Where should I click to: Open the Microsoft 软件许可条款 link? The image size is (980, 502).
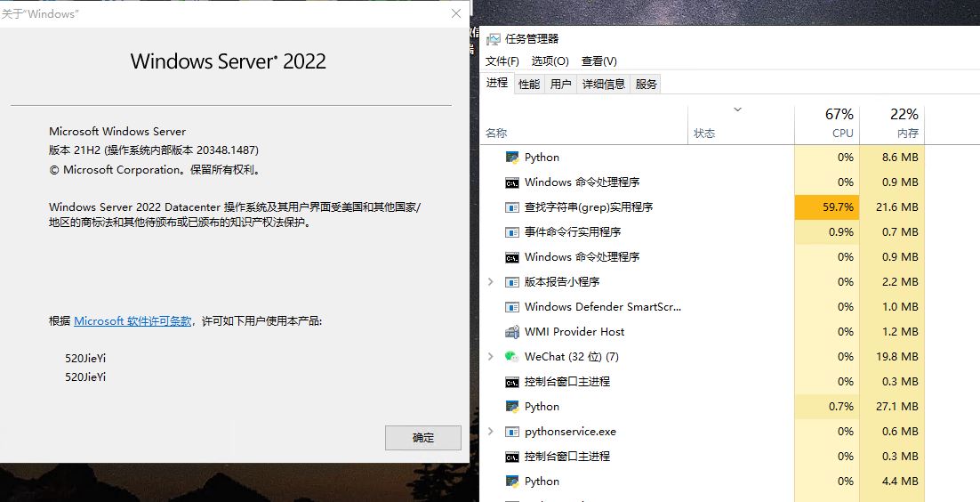click(133, 321)
